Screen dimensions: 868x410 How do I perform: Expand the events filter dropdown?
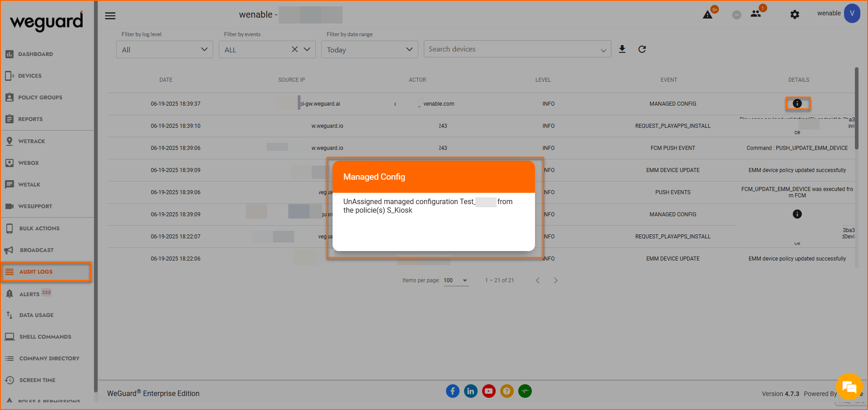tap(307, 49)
